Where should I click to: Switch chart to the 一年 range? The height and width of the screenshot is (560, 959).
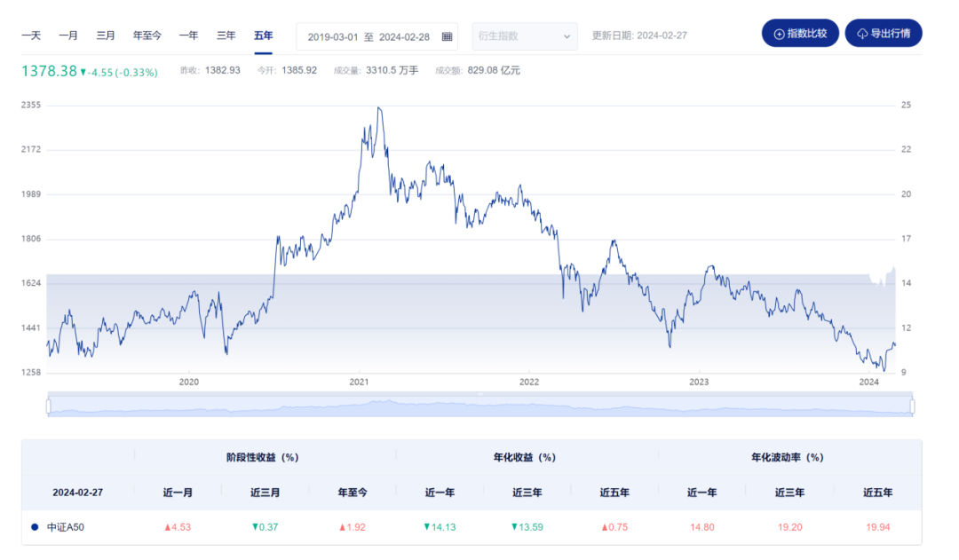pos(188,35)
